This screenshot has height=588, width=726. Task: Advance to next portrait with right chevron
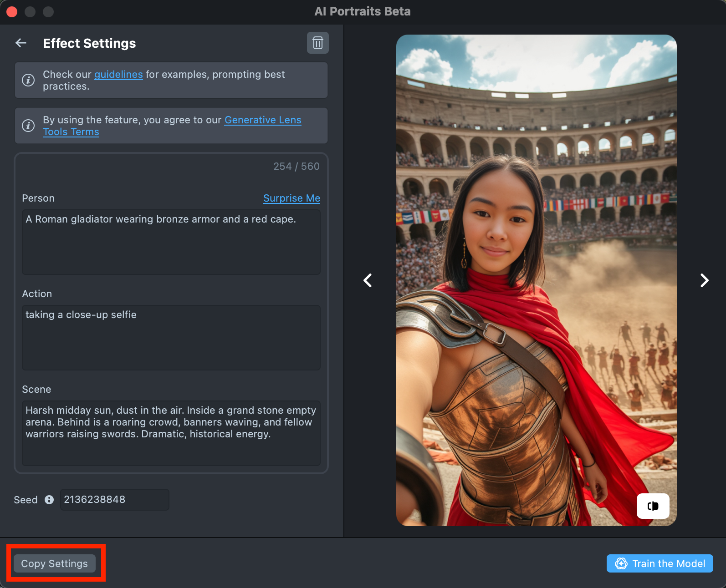(704, 280)
